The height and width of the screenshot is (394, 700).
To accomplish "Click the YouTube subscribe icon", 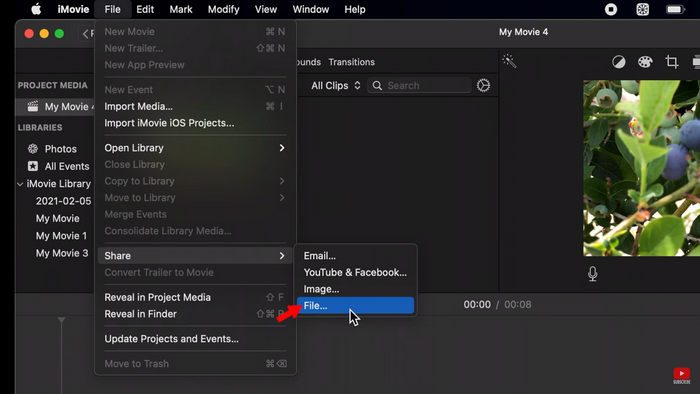I will click(681, 375).
